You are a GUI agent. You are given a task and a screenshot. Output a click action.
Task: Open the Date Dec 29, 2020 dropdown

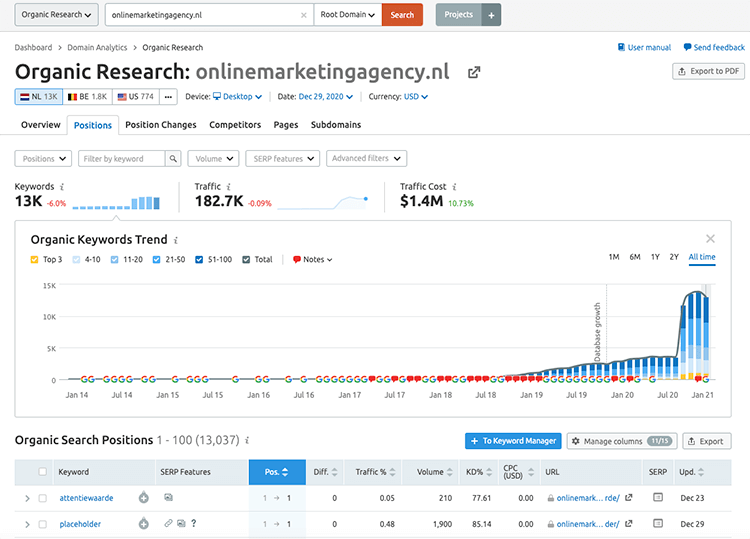pos(326,97)
